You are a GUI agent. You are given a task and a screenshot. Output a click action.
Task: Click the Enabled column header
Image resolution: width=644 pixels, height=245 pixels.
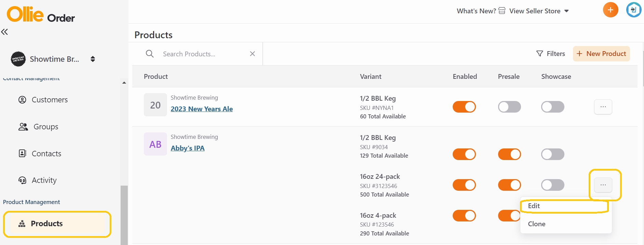pos(465,76)
